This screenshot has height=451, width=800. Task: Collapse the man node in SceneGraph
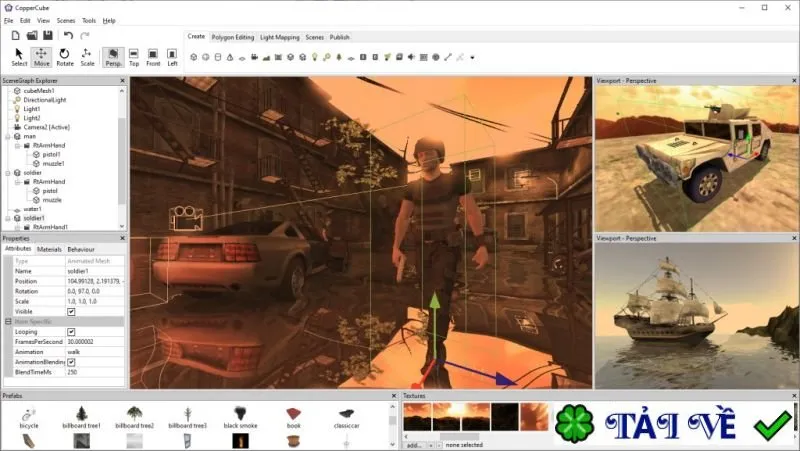8,137
